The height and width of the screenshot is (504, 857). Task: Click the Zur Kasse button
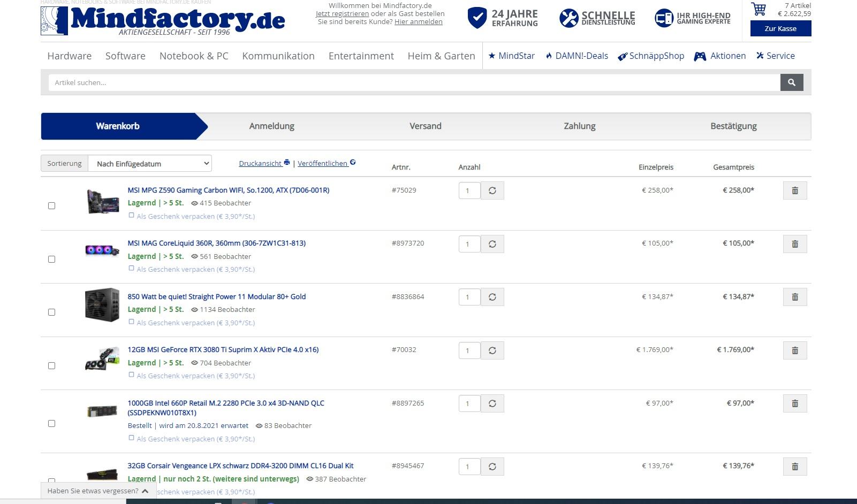(780, 28)
